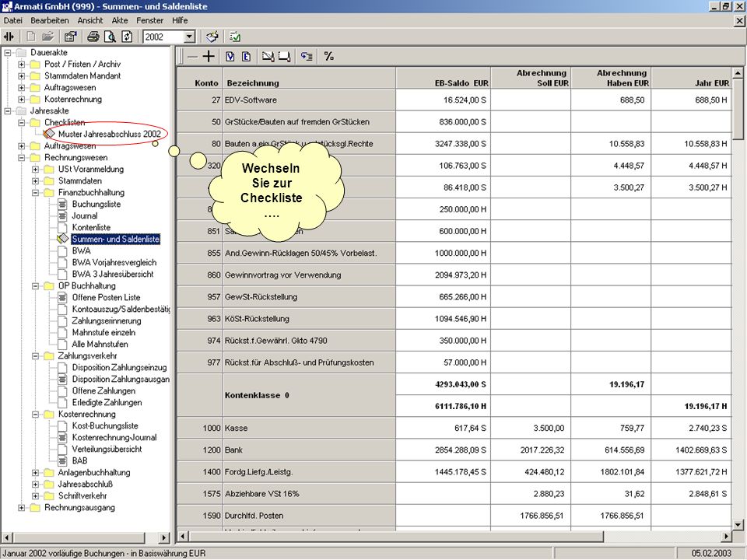Open the Fenster menu
Screen dimensions: 747x560
pyautogui.click(x=149, y=20)
